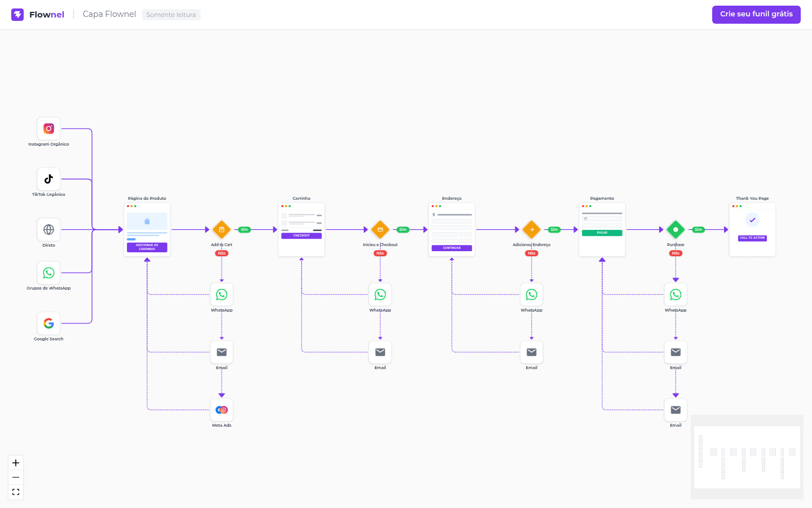This screenshot has height=508, width=812.
Task: Select the Google Search source icon
Action: pos(48,323)
